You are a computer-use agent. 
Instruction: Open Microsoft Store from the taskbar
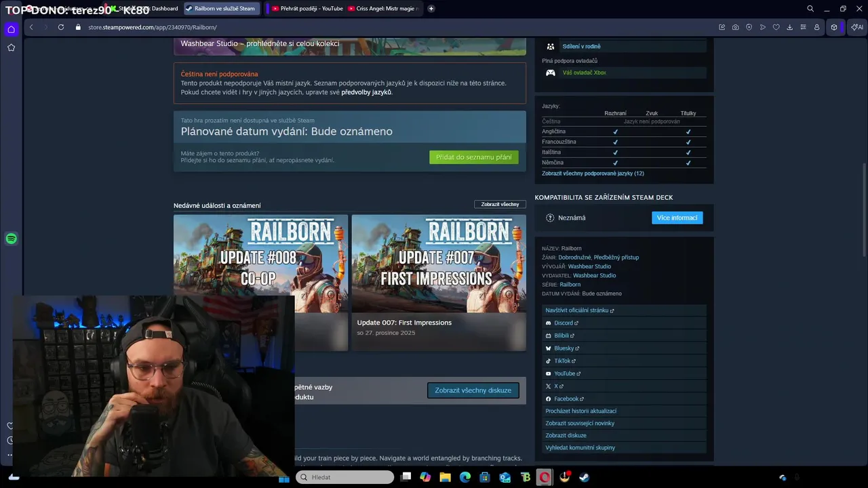tap(485, 477)
